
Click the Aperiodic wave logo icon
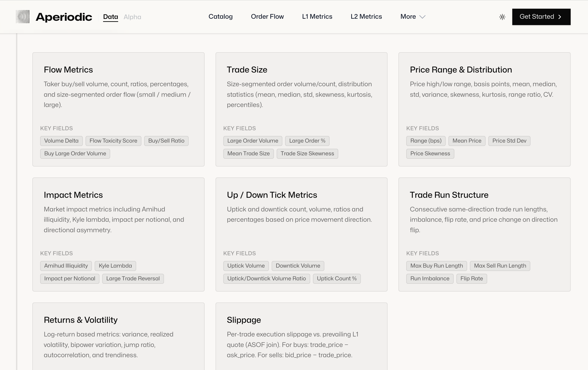click(x=23, y=17)
